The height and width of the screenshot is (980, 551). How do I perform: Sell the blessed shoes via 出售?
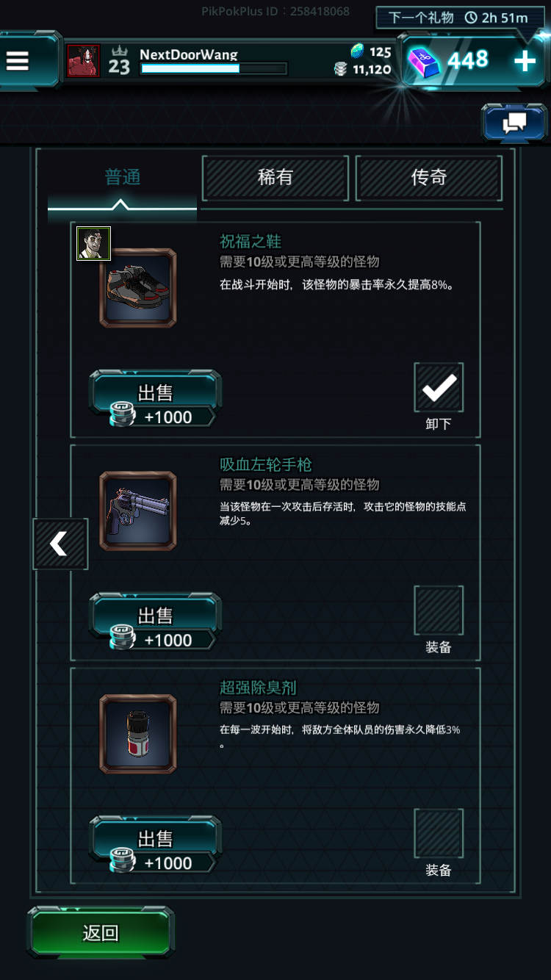point(155,399)
